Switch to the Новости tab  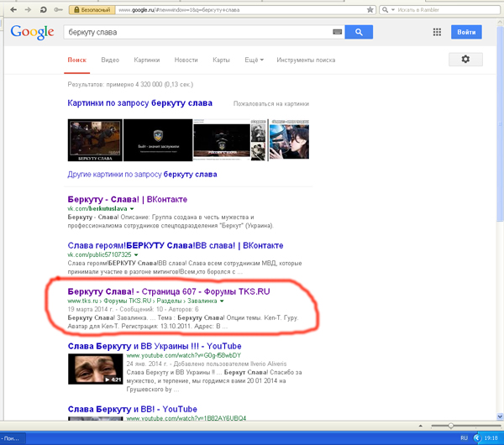click(x=186, y=60)
